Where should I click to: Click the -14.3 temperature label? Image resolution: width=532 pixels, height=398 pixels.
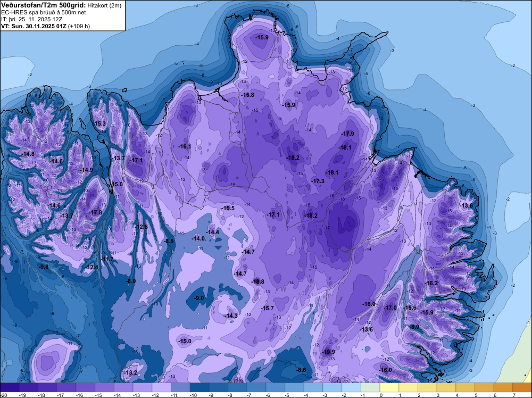(231, 316)
